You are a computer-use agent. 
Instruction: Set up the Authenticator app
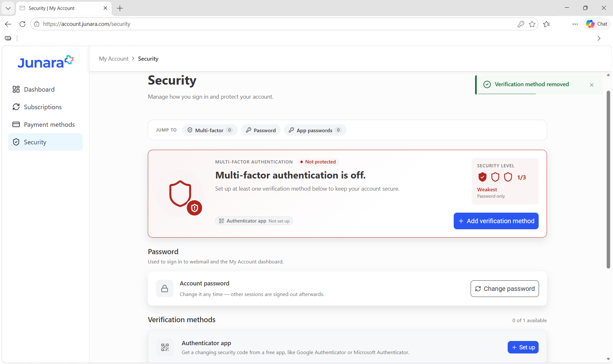523,347
